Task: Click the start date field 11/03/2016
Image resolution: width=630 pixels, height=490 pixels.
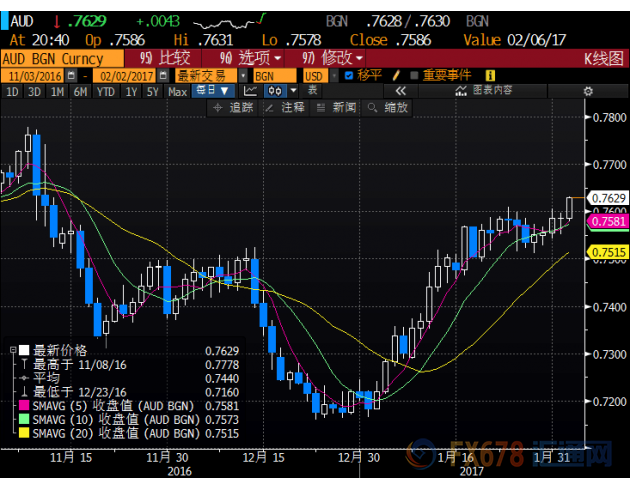Action: [36, 75]
